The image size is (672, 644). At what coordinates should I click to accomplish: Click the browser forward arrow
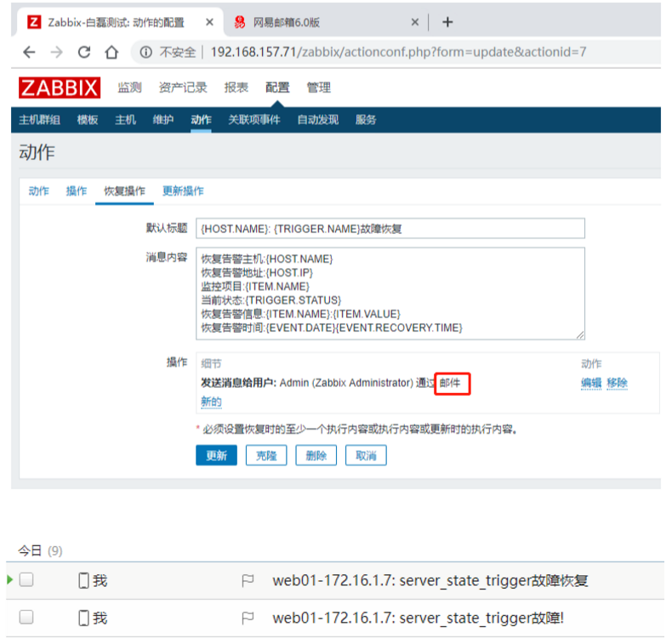click(57, 52)
